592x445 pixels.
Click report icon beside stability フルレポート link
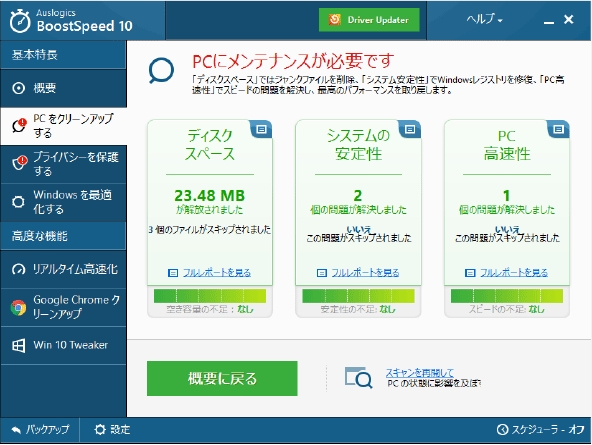(x=321, y=273)
